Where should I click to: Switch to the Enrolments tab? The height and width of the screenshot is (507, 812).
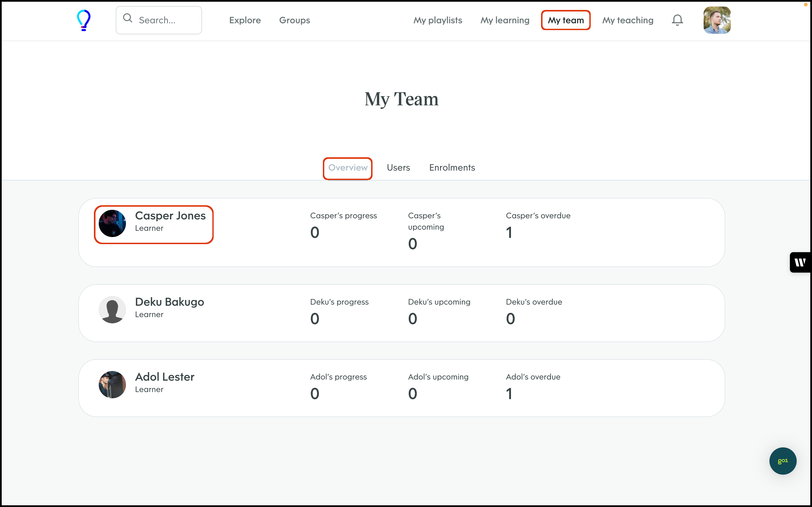pos(452,168)
